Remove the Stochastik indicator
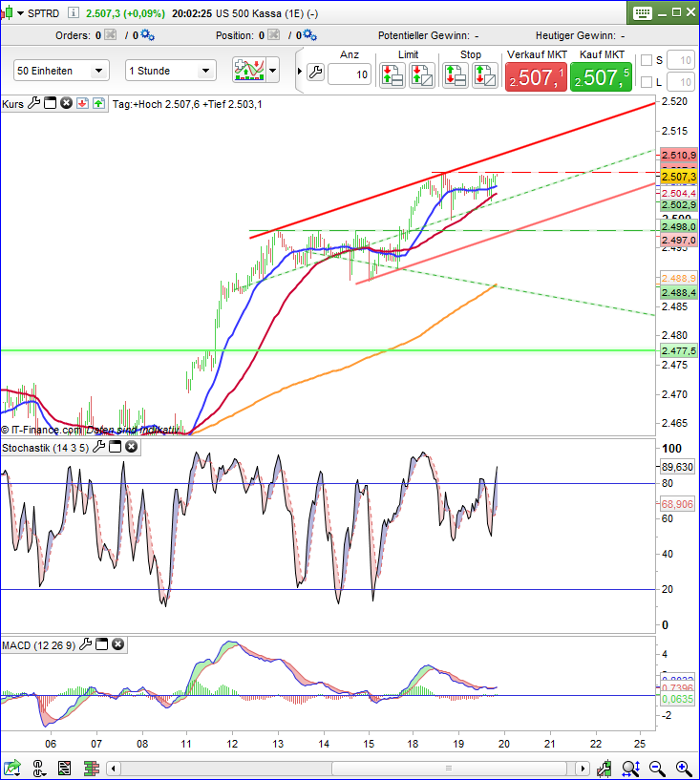 pyautogui.click(x=132, y=447)
